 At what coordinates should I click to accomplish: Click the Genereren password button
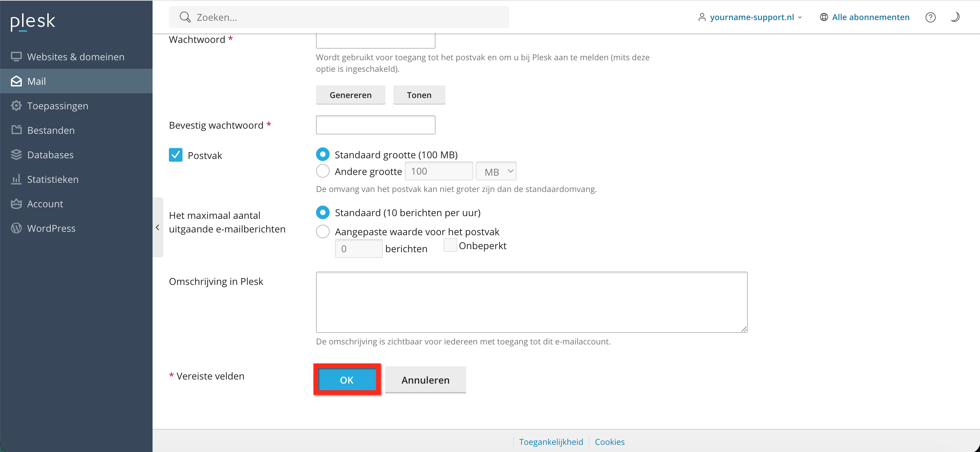click(x=350, y=95)
